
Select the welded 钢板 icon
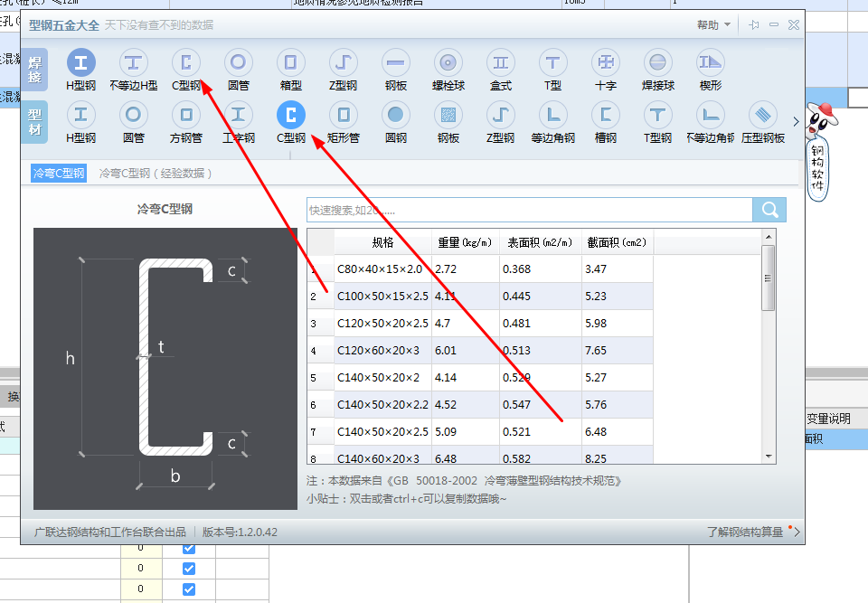coord(395,62)
